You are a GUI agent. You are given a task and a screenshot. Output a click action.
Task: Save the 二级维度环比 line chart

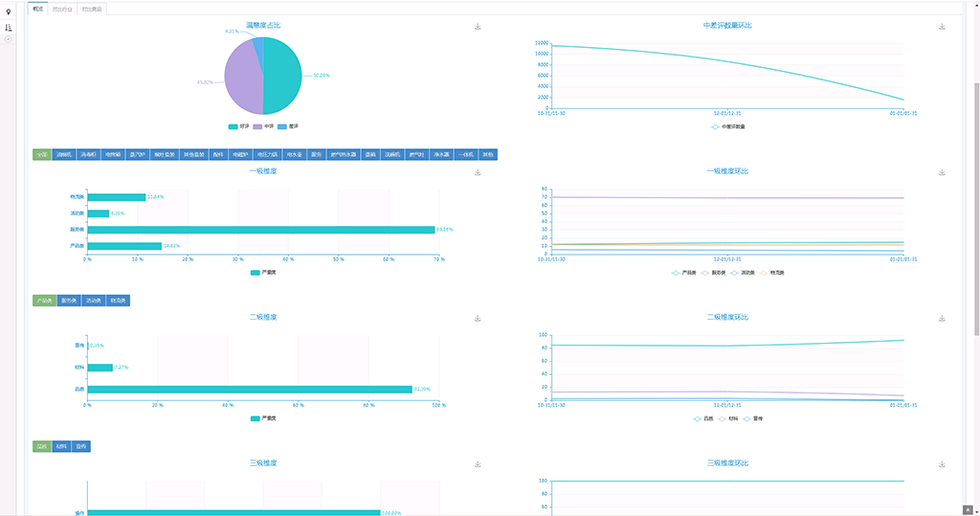pyautogui.click(x=942, y=319)
